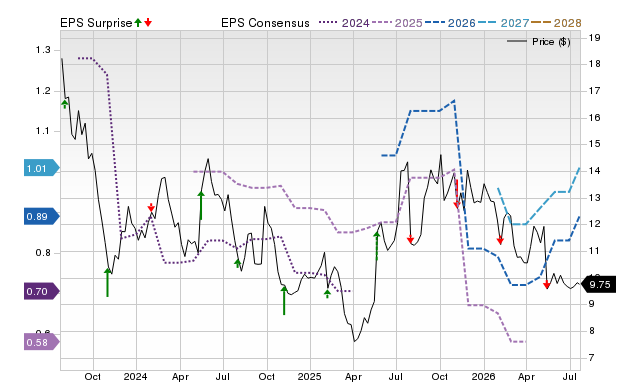Select the 2025 consensus legend entry
Image resolution: width=640 pixels, height=382 pixels.
point(398,23)
